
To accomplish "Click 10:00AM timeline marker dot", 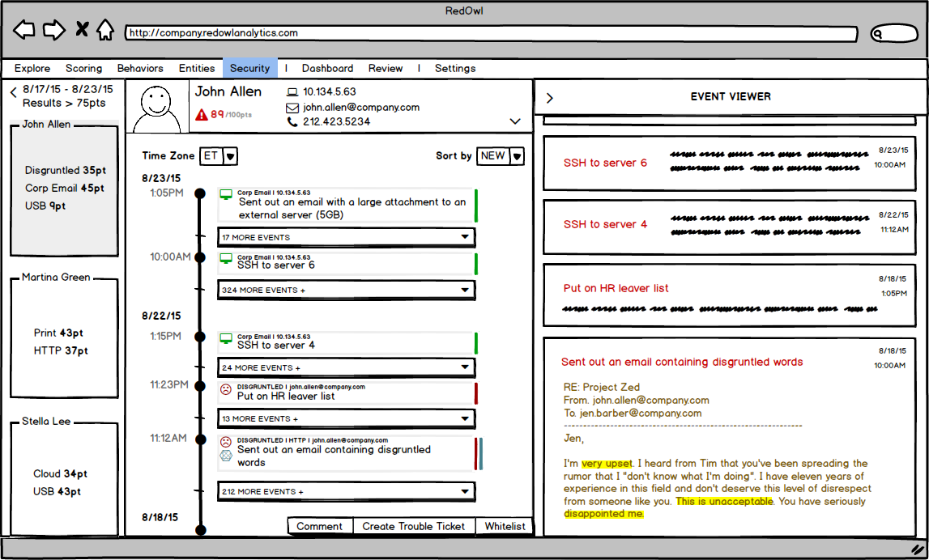I will (x=200, y=257).
